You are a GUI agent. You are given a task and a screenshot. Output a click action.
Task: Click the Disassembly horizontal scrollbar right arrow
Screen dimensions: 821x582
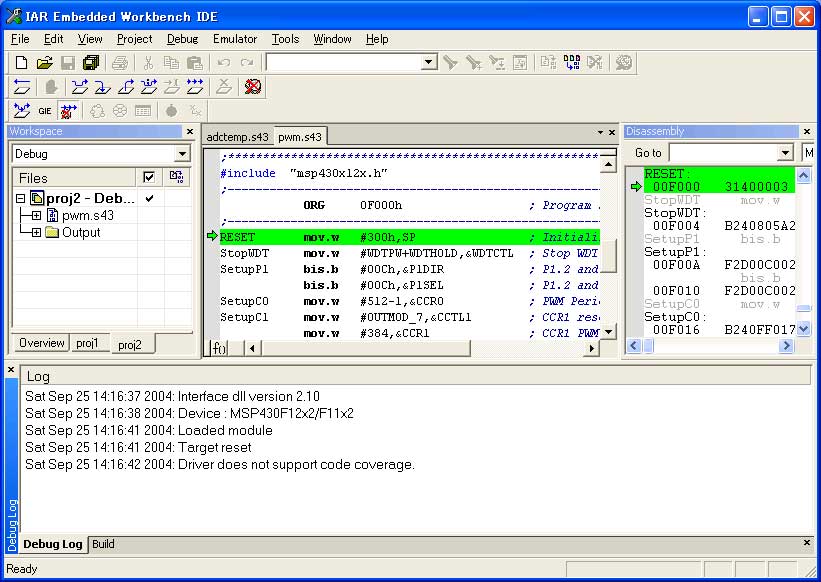coord(786,346)
